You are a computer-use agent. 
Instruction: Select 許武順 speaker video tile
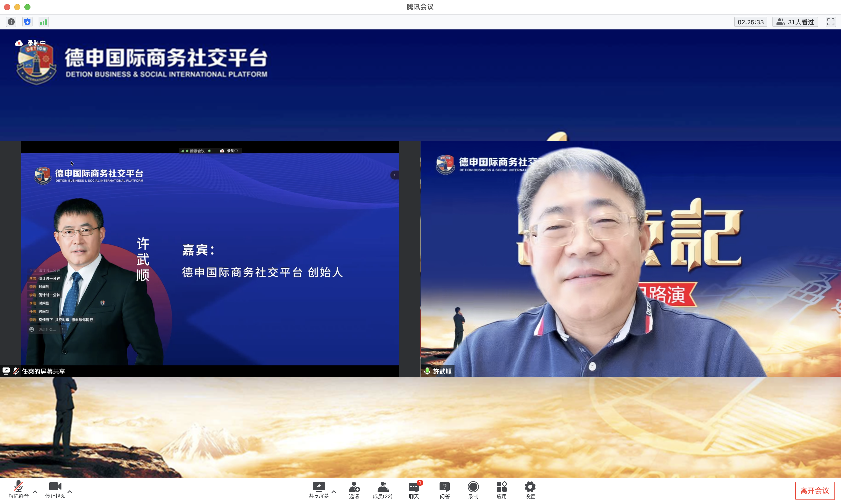point(631,259)
